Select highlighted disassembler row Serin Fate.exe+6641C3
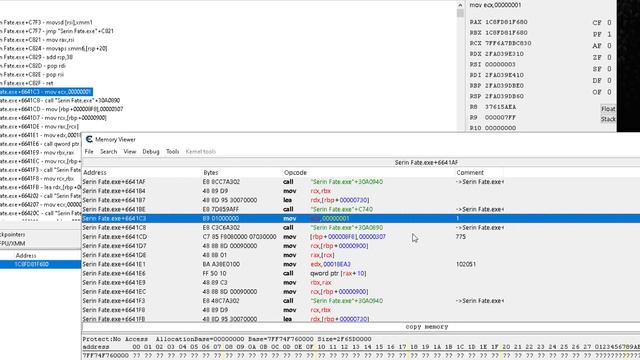The image size is (640, 360). 361,218
